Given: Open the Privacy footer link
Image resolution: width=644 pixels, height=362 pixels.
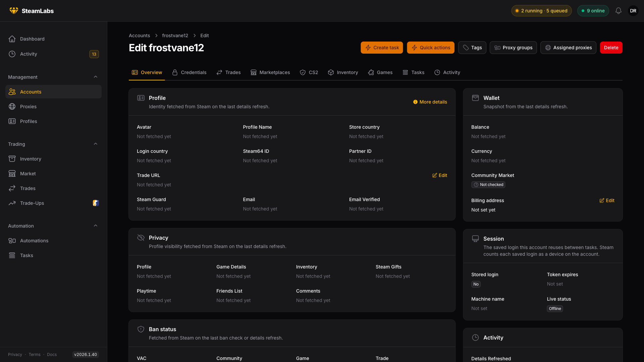Looking at the screenshot, I should pyautogui.click(x=15, y=355).
